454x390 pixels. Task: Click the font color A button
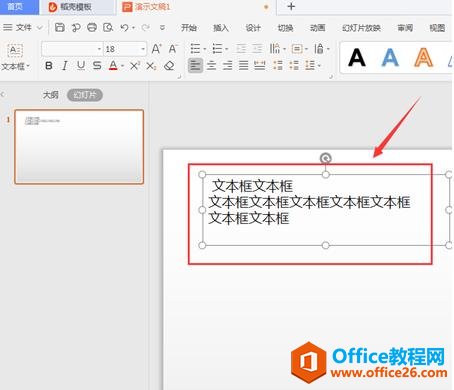pos(113,65)
